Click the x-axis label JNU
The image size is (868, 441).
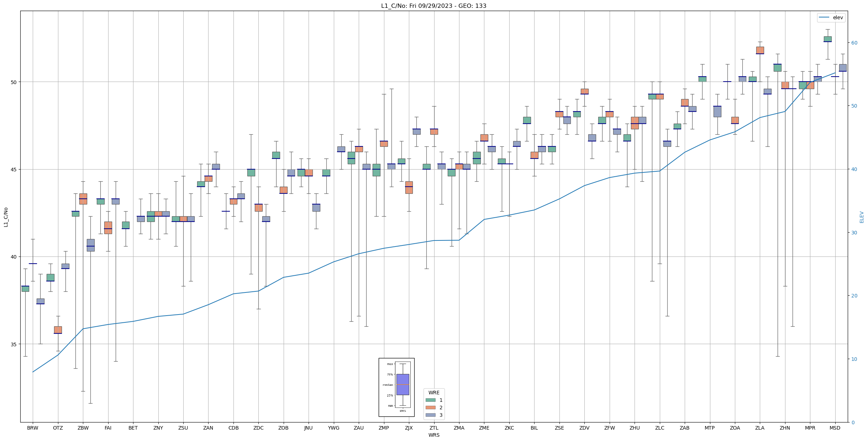pyautogui.click(x=309, y=428)
